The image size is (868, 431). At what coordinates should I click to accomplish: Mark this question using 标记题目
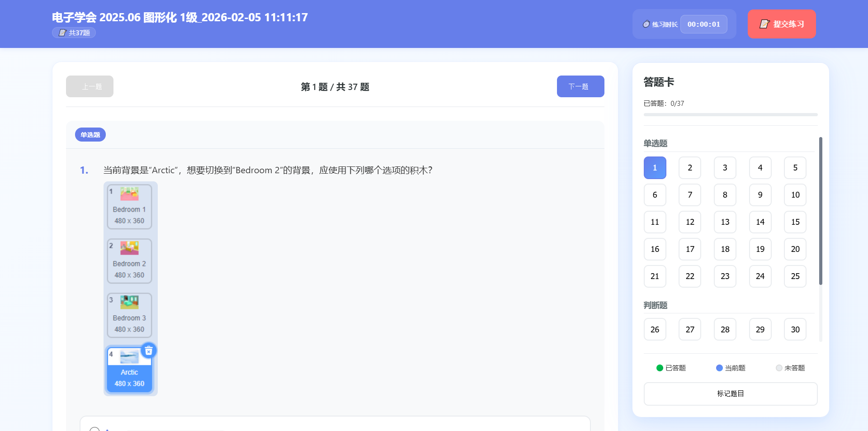click(731, 394)
